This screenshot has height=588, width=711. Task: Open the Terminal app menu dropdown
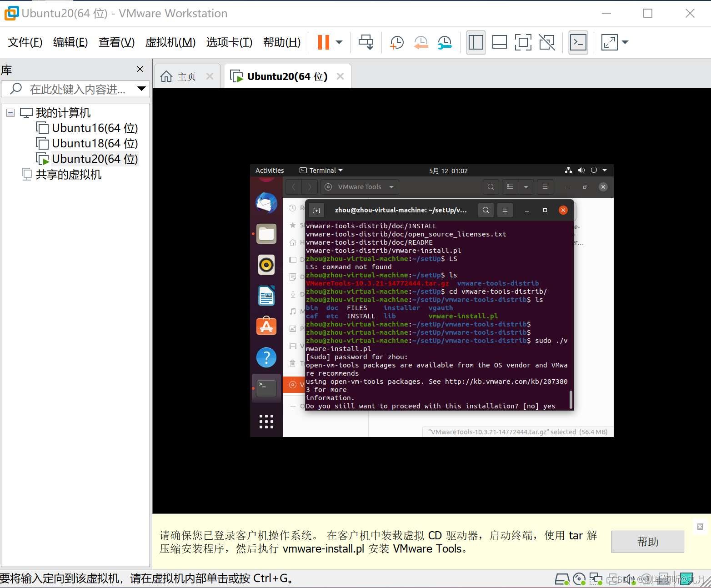tap(321, 171)
